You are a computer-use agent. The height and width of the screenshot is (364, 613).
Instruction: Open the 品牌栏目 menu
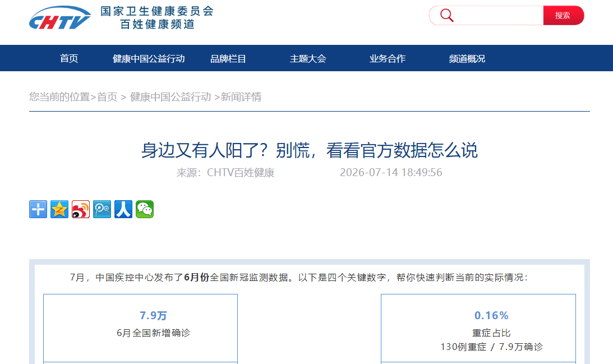[x=228, y=59]
